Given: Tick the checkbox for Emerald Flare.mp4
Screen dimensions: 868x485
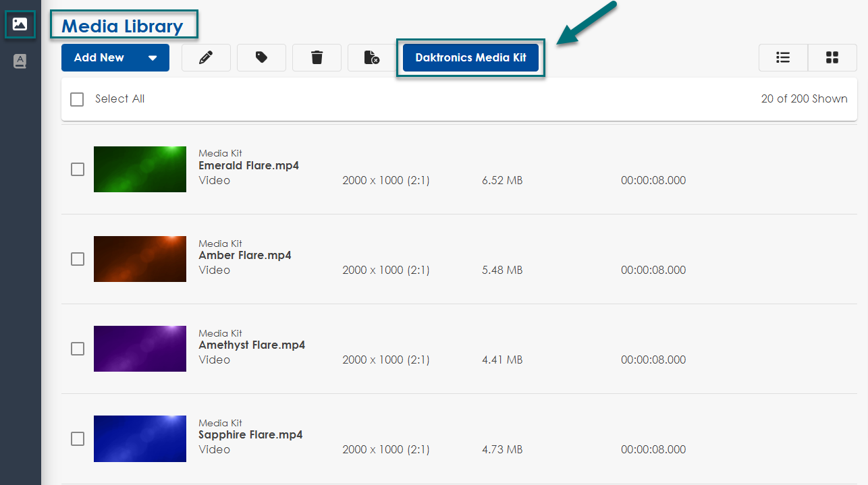Looking at the screenshot, I should tap(78, 169).
